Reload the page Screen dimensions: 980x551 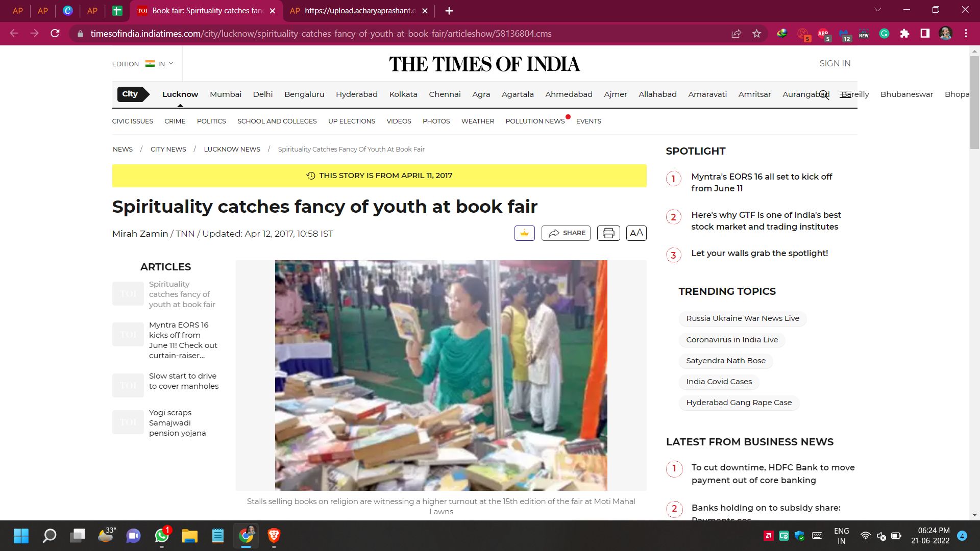click(x=55, y=34)
